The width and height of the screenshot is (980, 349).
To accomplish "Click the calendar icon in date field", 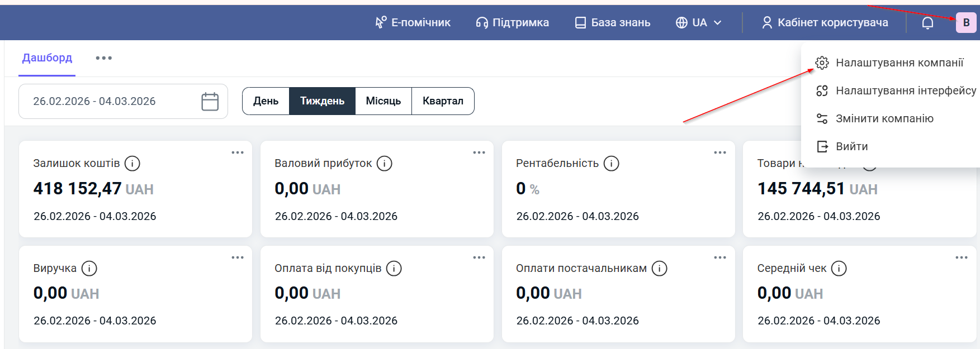I will [x=210, y=102].
